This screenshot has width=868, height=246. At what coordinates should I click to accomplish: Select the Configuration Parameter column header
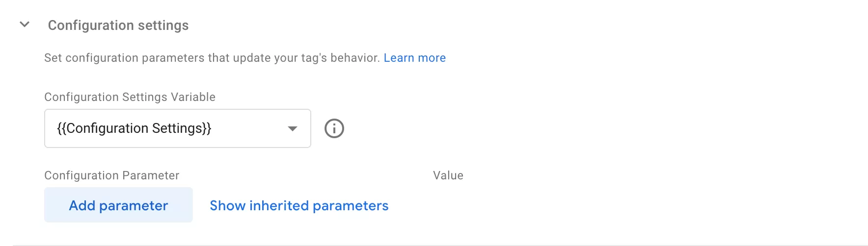click(112, 175)
